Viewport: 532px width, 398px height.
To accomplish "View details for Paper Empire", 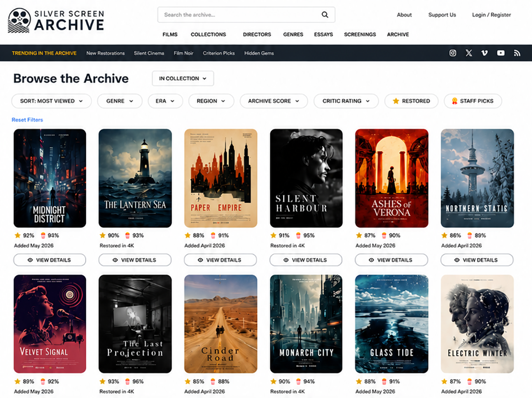I will (x=220, y=260).
